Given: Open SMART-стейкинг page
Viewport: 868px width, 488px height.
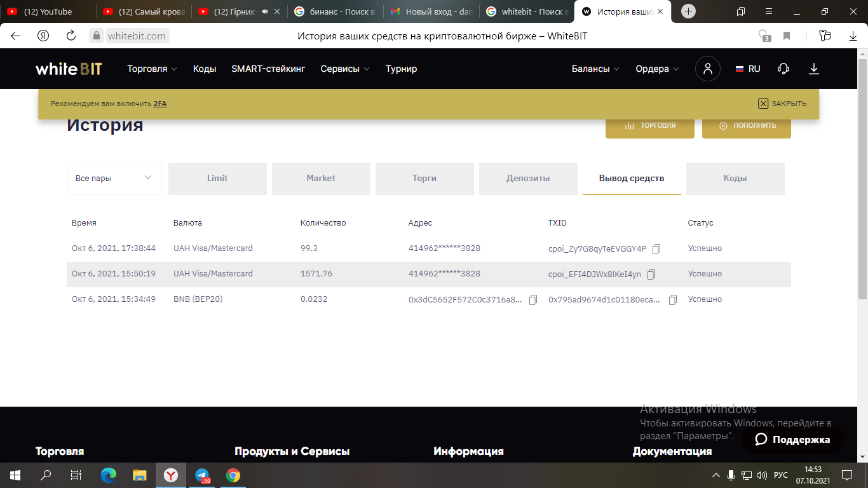Looking at the screenshot, I should coord(268,69).
